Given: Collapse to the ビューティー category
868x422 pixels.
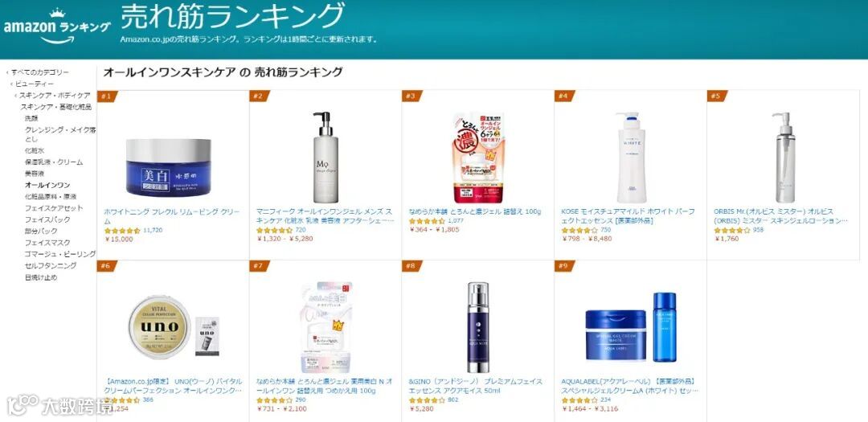Looking at the screenshot, I should pyautogui.click(x=32, y=84).
